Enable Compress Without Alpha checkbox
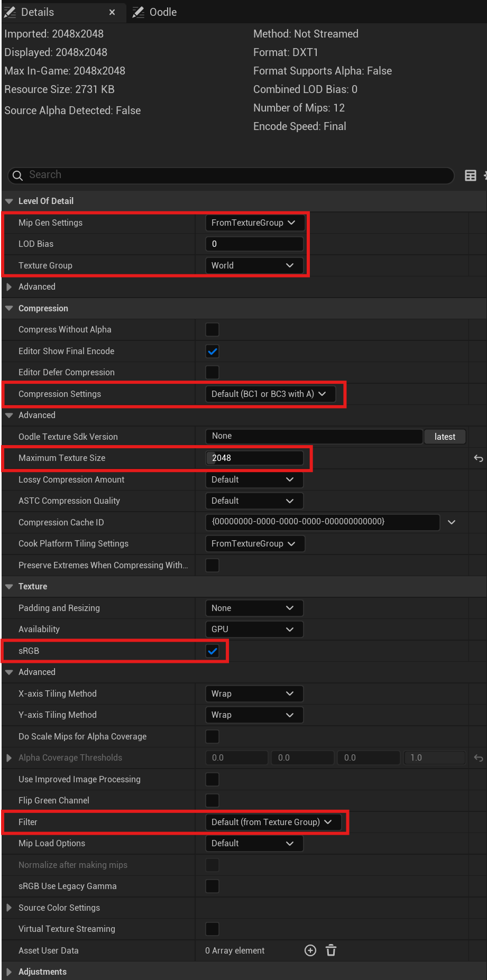 coord(212,329)
